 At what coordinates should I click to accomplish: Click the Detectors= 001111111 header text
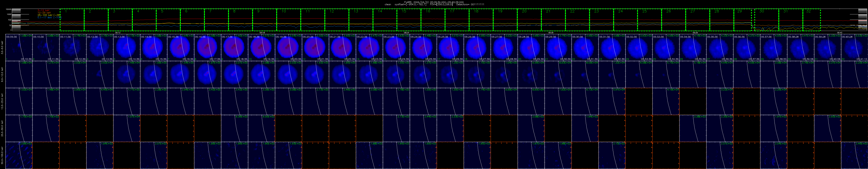coord(470,4)
